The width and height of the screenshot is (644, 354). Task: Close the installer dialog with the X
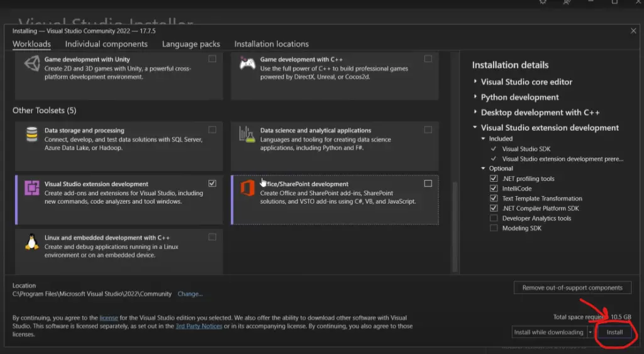(x=633, y=31)
